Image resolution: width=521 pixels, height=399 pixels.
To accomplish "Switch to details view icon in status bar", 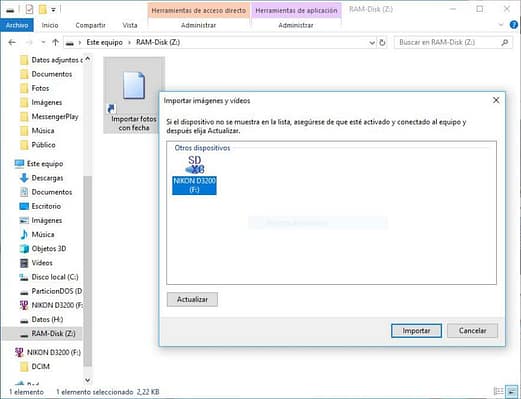I will pyautogui.click(x=499, y=391).
